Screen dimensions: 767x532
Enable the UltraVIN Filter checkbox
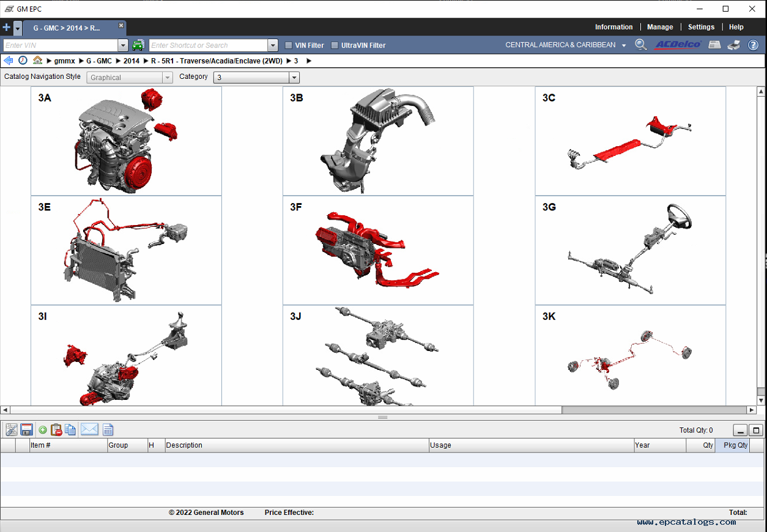335,45
